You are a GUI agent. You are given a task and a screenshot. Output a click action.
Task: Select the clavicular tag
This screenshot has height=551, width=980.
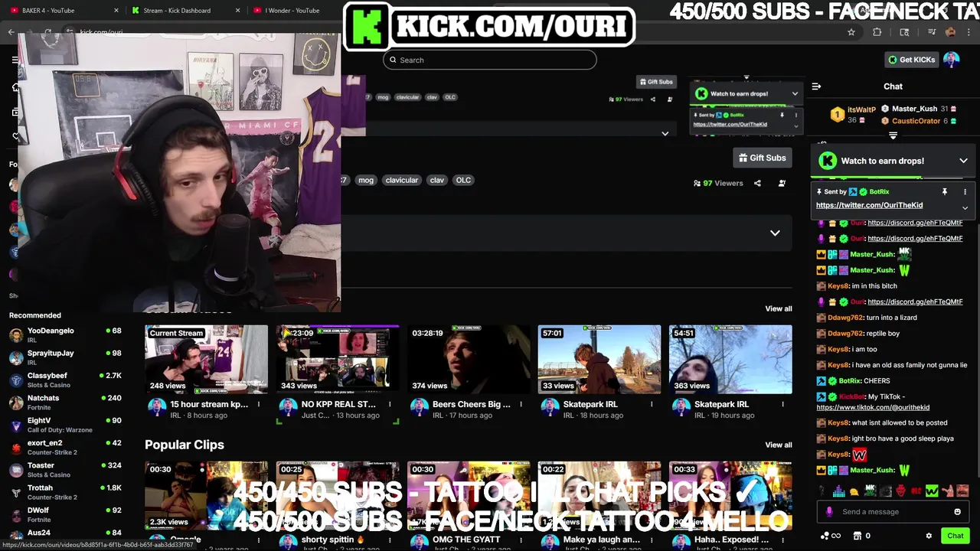tap(402, 180)
